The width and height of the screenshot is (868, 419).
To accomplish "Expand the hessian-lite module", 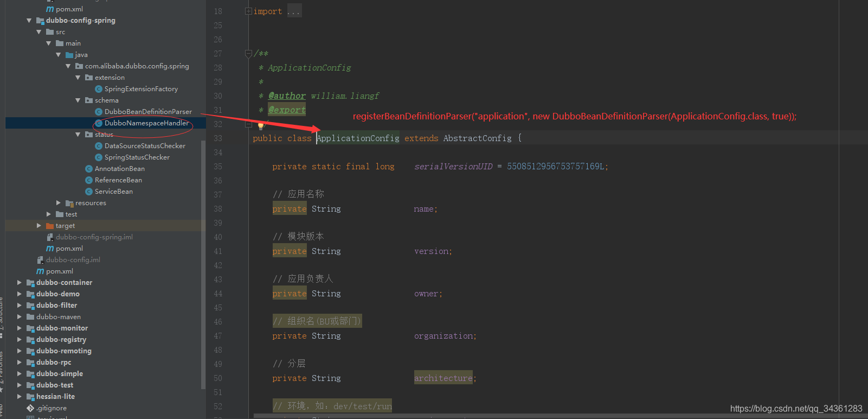I will tap(20, 397).
